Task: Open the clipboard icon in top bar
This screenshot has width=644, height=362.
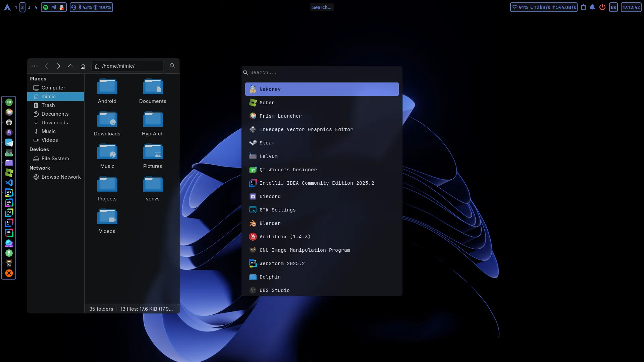Action: pyautogui.click(x=583, y=7)
